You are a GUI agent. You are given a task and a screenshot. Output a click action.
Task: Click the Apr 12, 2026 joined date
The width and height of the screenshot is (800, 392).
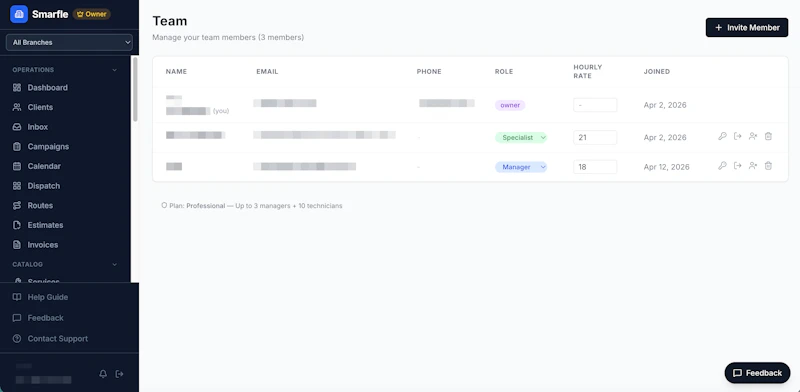click(666, 167)
